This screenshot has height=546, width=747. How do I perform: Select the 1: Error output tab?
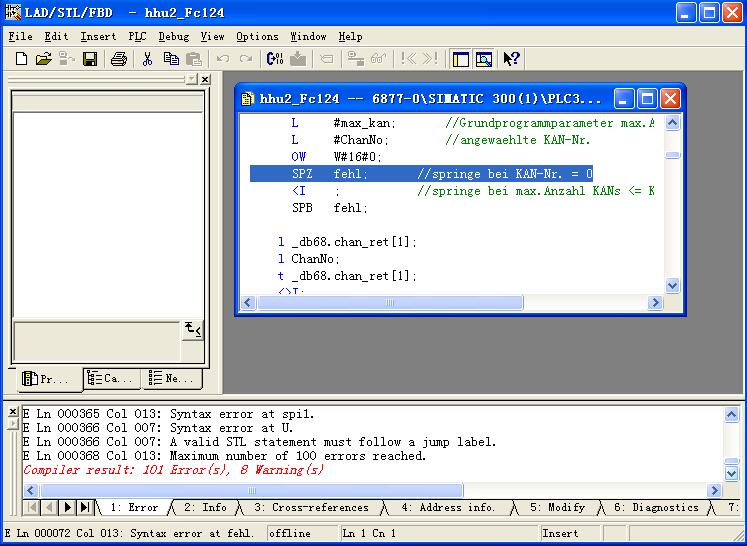coord(134,507)
